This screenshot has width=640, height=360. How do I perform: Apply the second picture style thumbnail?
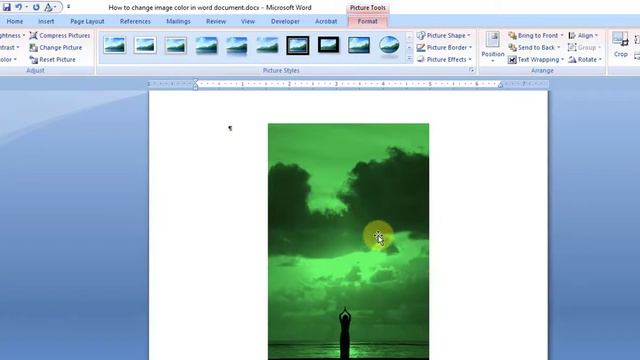145,45
